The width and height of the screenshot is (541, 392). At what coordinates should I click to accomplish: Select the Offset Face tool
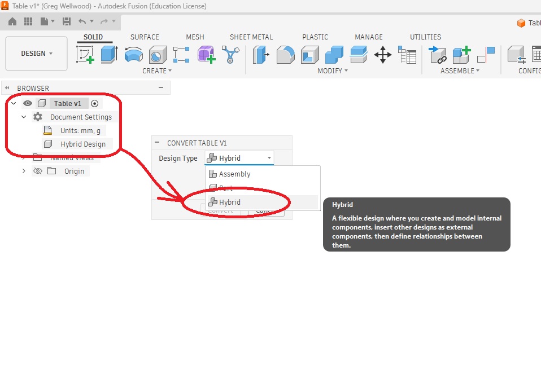tap(359, 54)
